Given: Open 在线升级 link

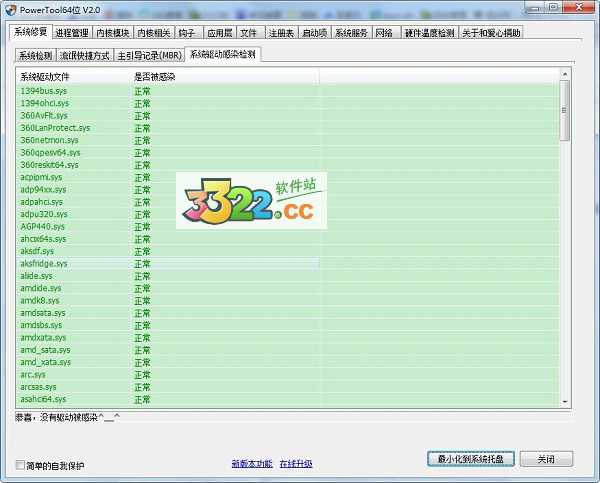Looking at the screenshot, I should coord(296,463).
